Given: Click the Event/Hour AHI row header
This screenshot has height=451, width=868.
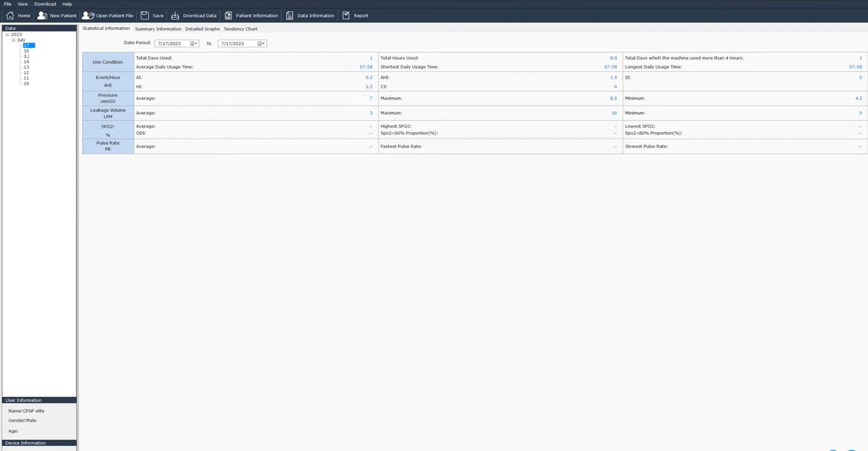Looking at the screenshot, I should point(108,81).
